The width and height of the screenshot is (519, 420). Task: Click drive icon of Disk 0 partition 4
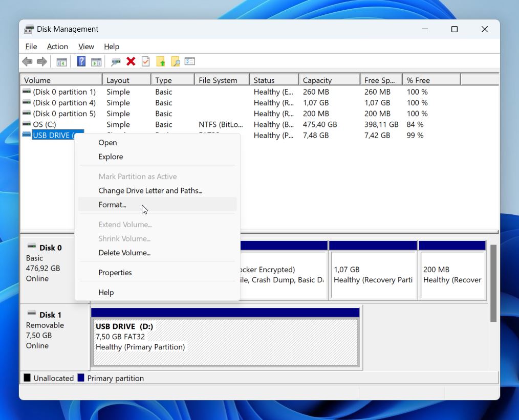[x=27, y=102]
